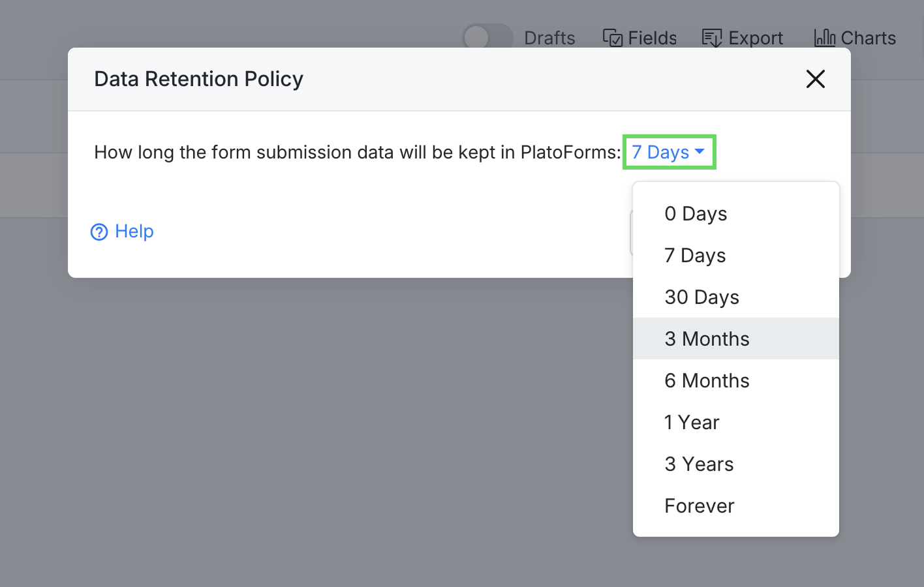This screenshot has height=587, width=924.
Task: Select 0 Days from the list
Action: (696, 213)
